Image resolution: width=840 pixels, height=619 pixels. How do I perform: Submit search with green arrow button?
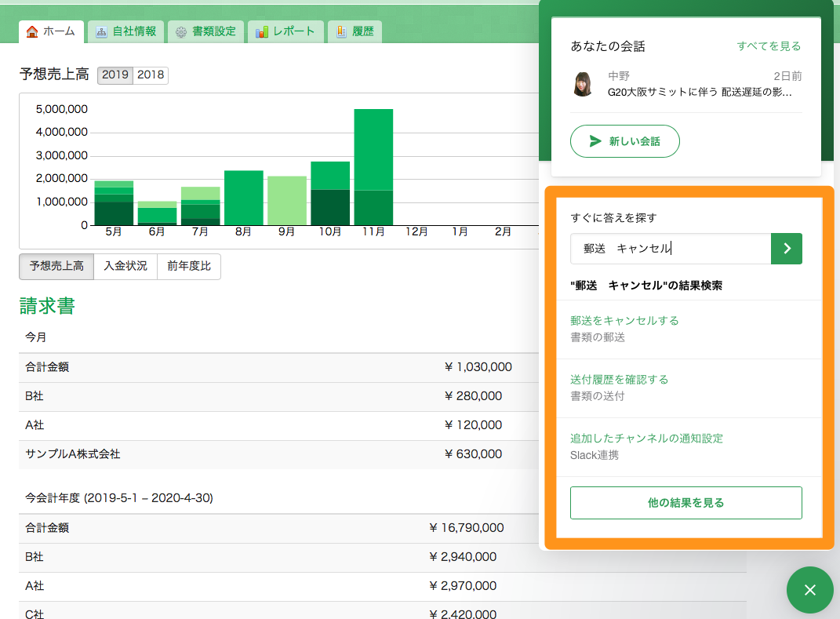coord(787,249)
